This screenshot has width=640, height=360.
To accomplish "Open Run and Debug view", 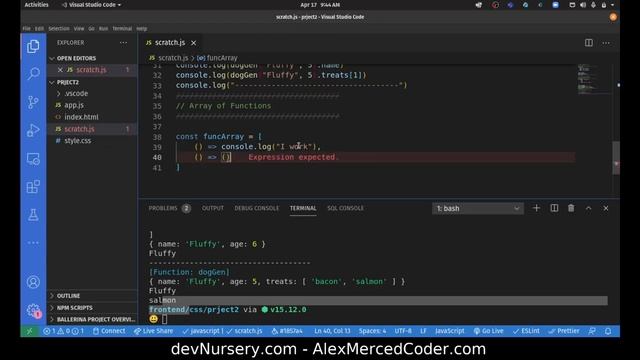I will [x=33, y=130].
